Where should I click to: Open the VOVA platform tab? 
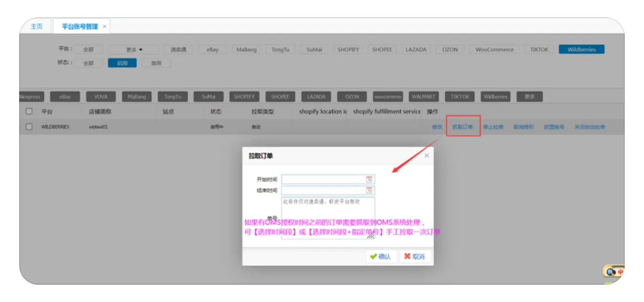101,96
